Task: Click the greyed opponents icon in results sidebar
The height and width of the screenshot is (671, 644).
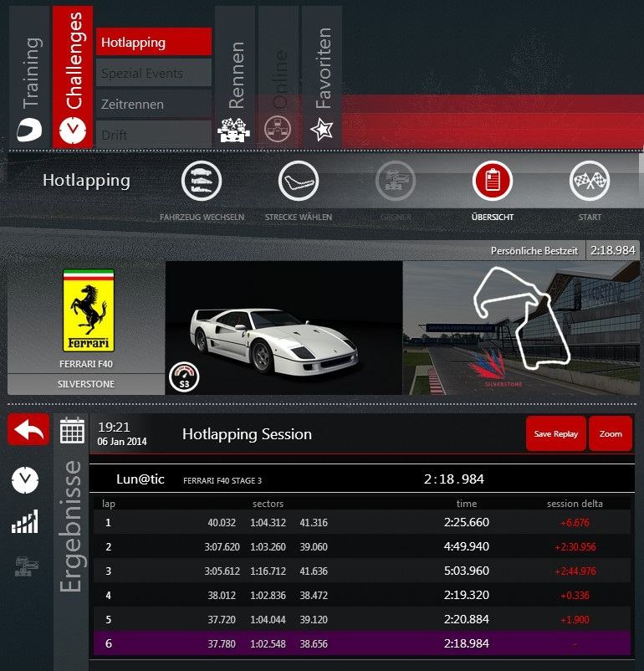Action: [27, 566]
